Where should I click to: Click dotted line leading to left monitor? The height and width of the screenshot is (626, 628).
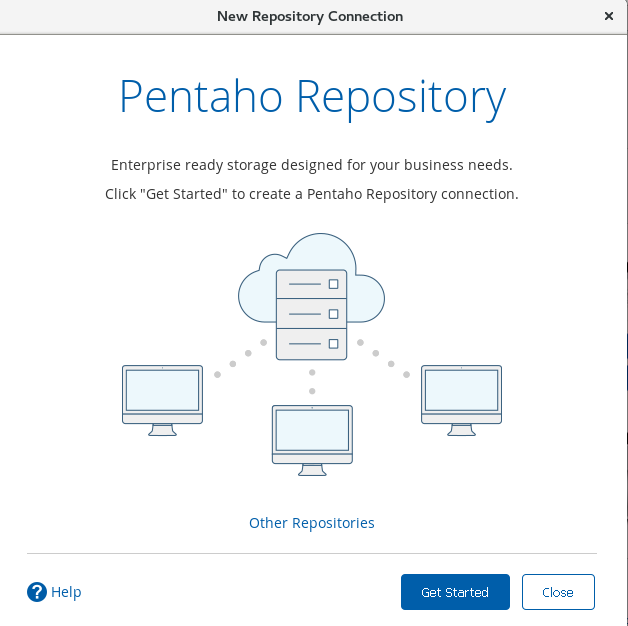(x=233, y=364)
